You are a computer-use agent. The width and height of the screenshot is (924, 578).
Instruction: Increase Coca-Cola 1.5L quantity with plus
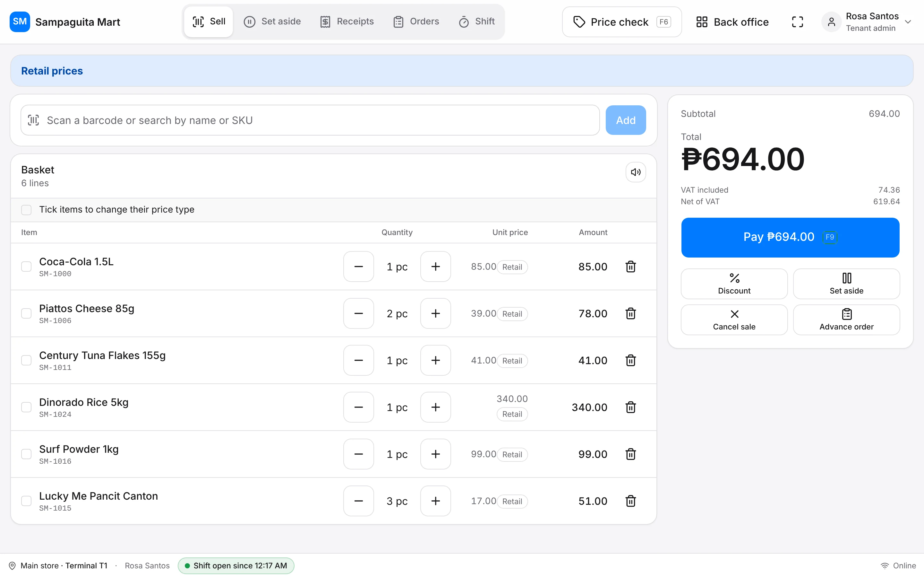(435, 267)
